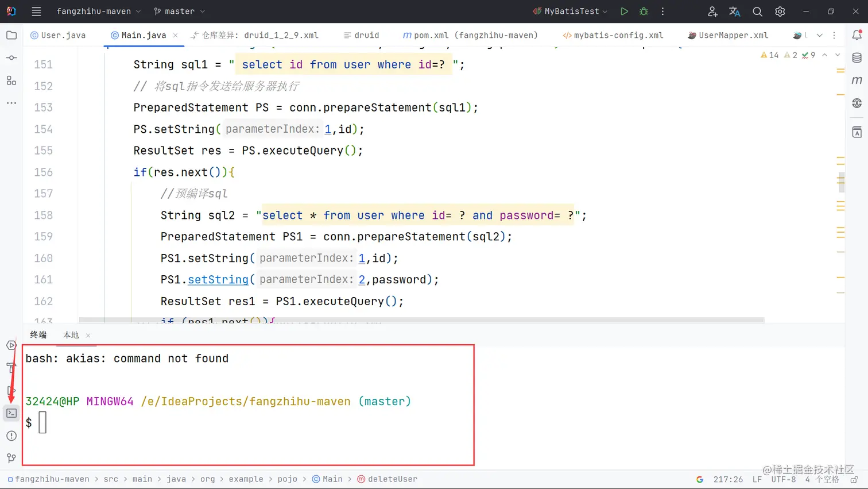Show hidden editor tabs dropdown
This screenshot has width=868, height=489.
(820, 35)
